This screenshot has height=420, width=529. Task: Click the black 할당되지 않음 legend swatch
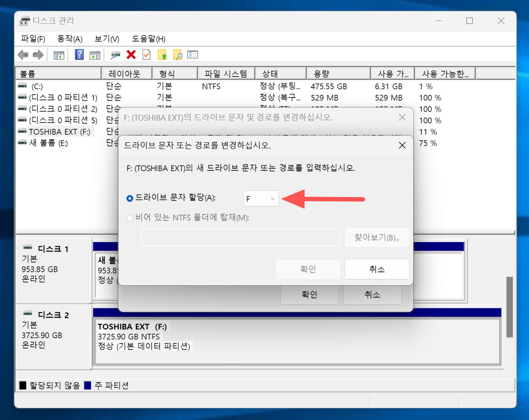[x=23, y=385]
